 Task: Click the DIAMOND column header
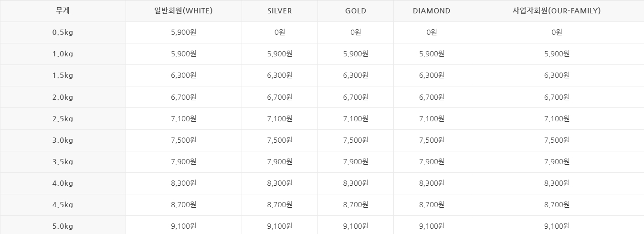(x=432, y=11)
